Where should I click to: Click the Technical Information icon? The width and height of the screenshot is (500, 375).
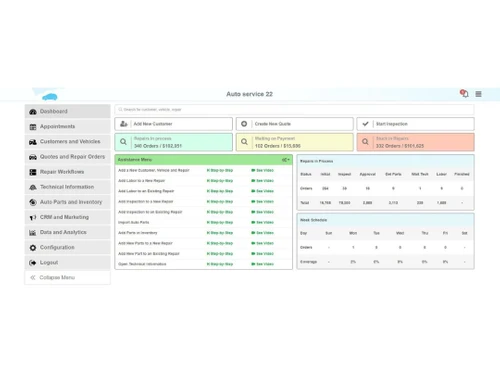(33, 187)
